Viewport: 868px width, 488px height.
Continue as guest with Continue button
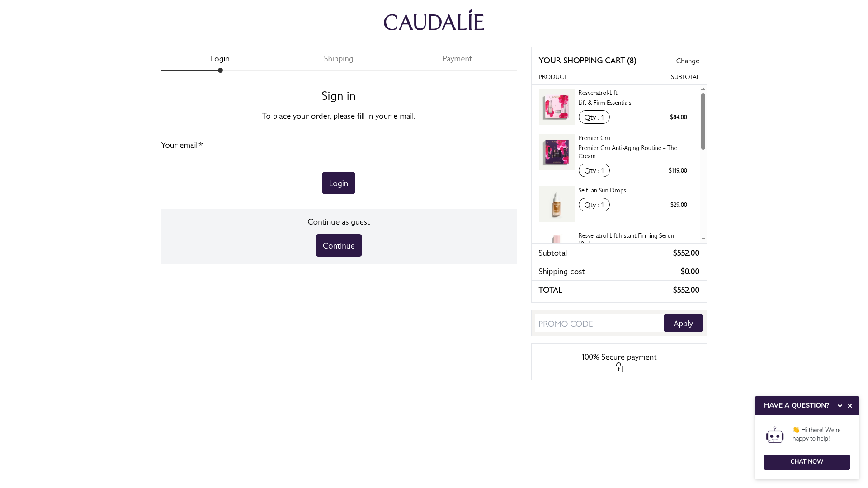(x=339, y=245)
